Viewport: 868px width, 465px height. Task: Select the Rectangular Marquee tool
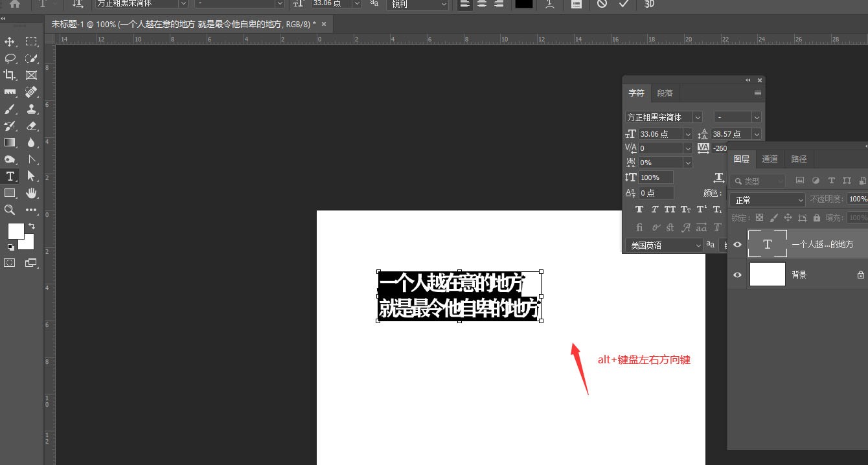(x=31, y=41)
